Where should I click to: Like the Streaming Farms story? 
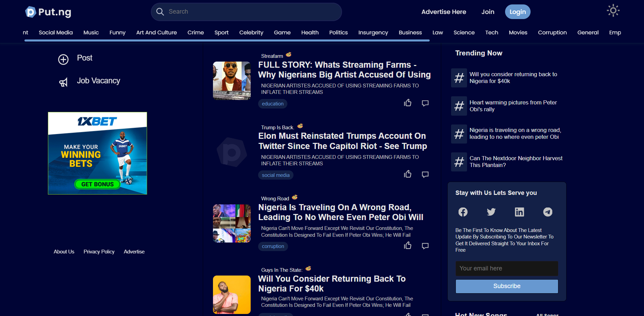(x=408, y=103)
